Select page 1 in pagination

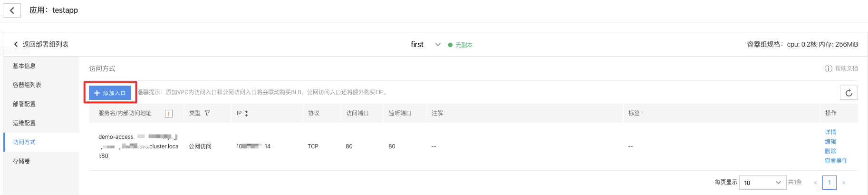(x=829, y=183)
